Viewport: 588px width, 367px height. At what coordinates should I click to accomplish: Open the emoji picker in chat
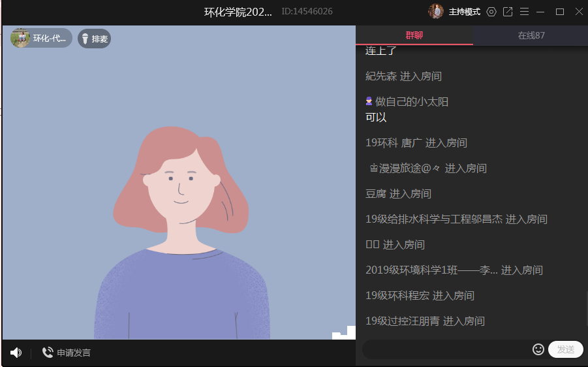click(x=538, y=349)
